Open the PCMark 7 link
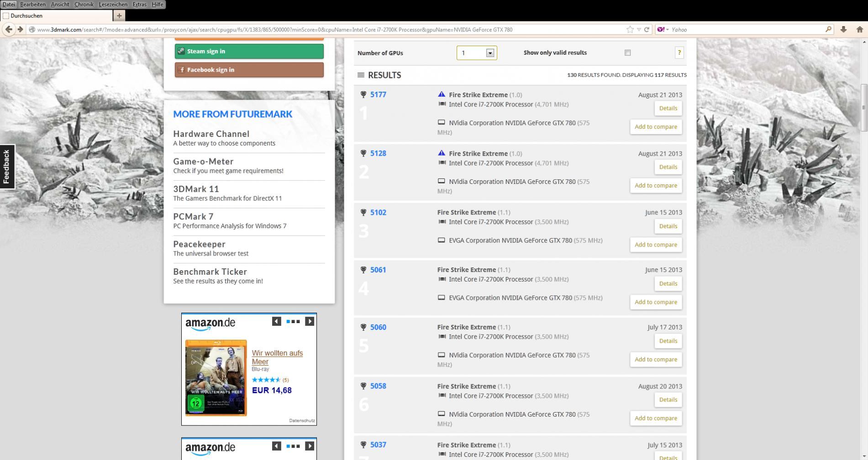 click(193, 217)
